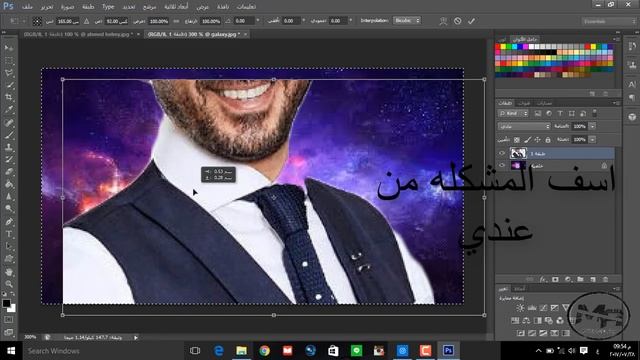Create a new group folder in Layers
The height and width of the screenshot is (360, 640).
pos(580,280)
